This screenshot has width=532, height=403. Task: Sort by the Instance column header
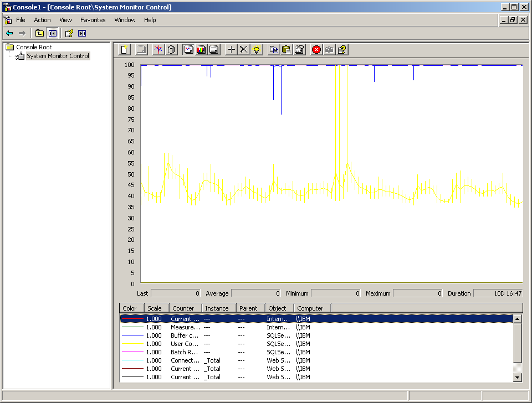click(219, 308)
